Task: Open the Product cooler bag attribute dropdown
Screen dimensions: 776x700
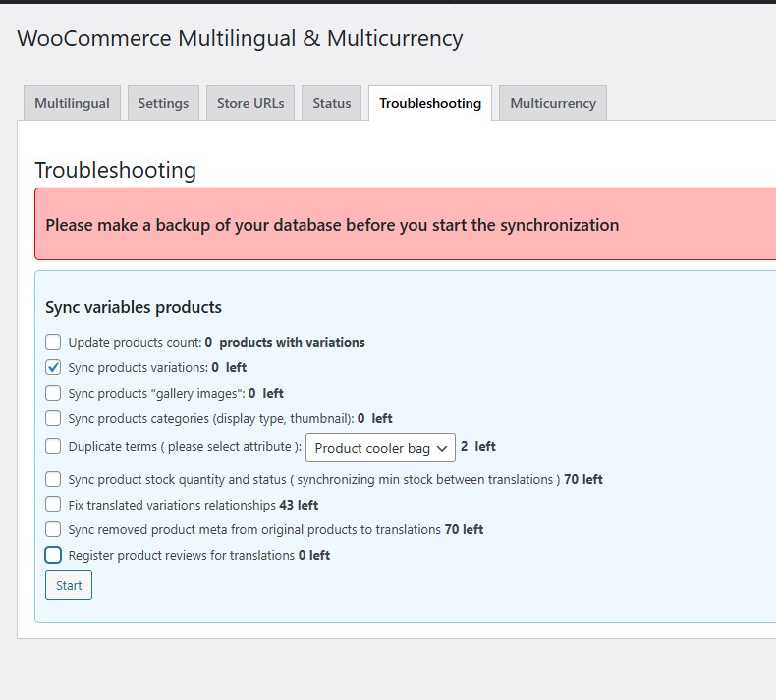Action: tap(380, 448)
